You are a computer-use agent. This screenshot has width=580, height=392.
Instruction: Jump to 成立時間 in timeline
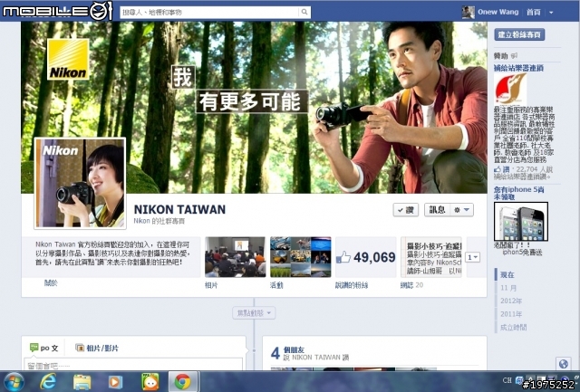click(514, 327)
